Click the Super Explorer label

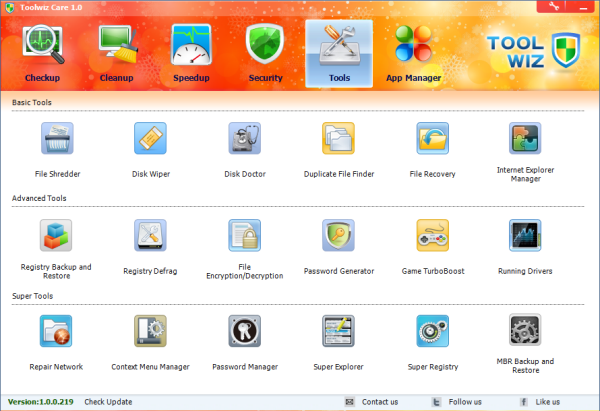pos(338,367)
